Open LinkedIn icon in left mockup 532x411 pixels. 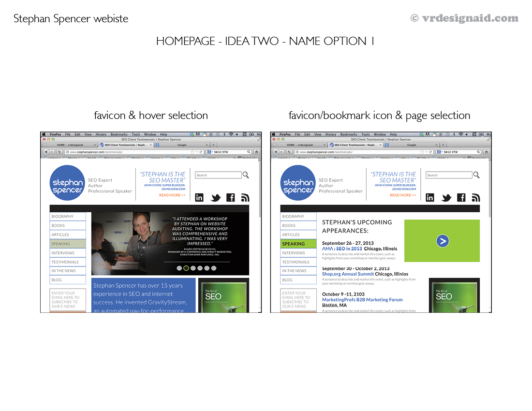coord(199,197)
